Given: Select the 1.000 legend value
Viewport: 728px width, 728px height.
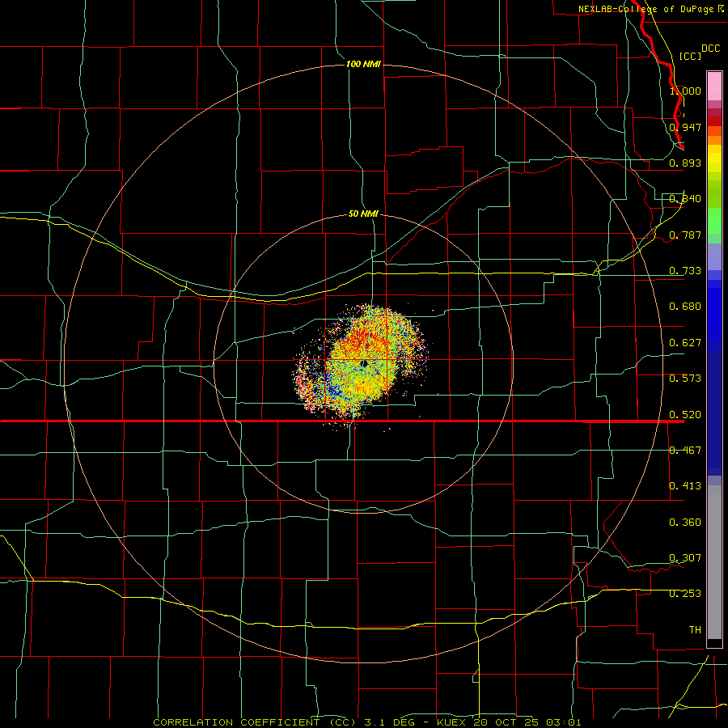Looking at the screenshot, I should [685, 91].
